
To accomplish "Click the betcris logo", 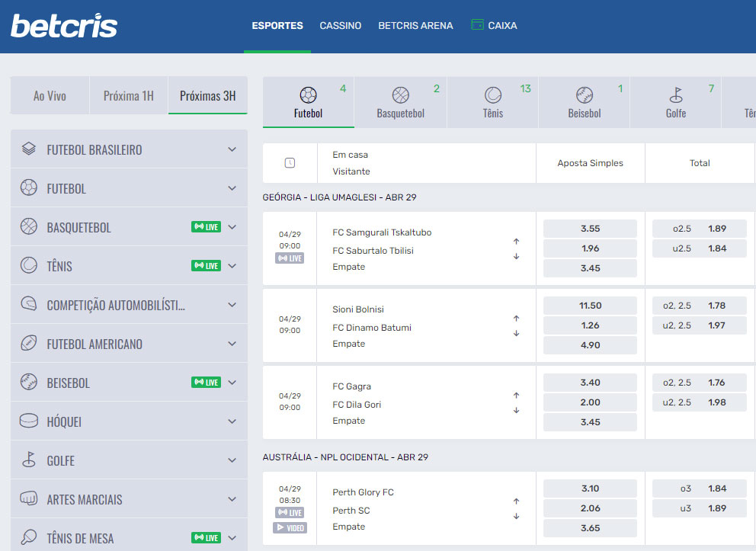I will 64,26.
